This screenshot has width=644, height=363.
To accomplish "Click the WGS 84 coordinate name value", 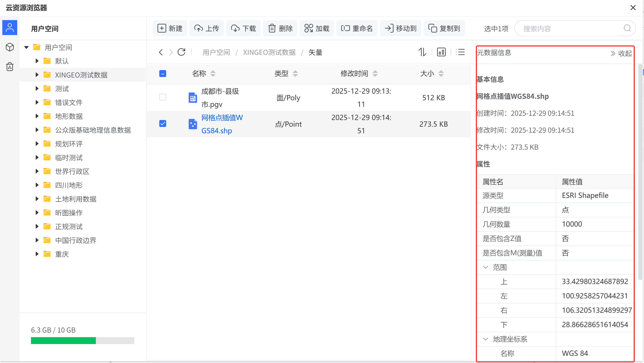I will [575, 354].
